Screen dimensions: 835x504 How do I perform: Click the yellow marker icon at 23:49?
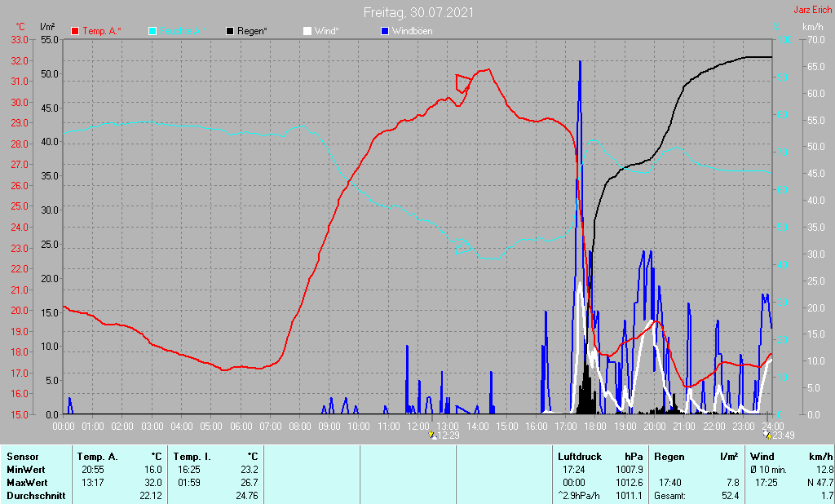[766, 435]
